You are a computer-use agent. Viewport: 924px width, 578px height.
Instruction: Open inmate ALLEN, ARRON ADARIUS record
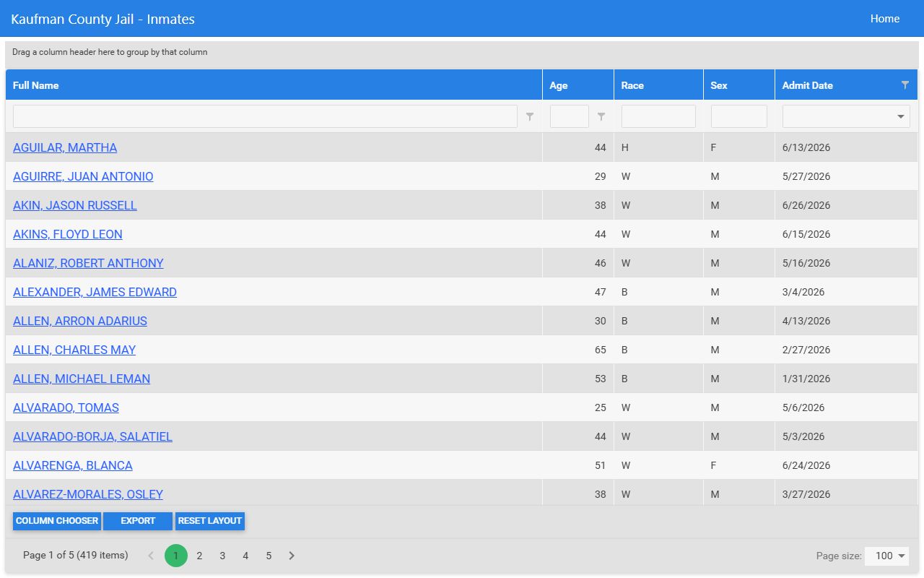coord(80,321)
